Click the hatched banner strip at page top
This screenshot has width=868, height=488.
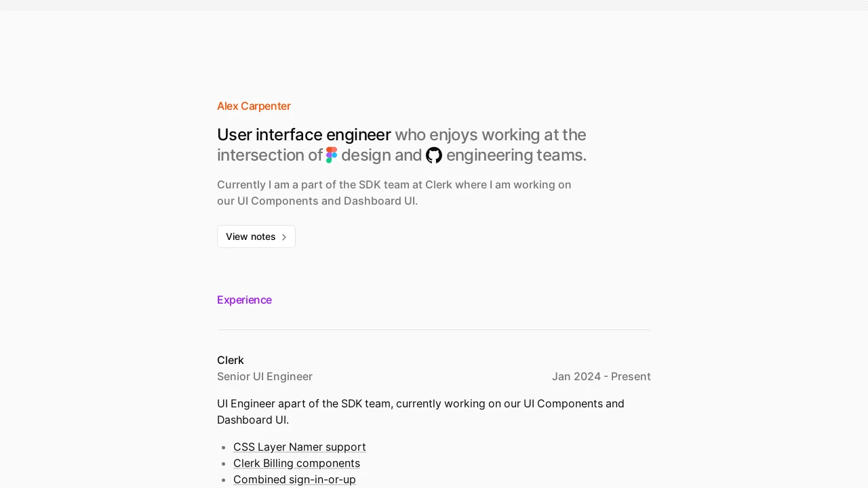click(x=434, y=5)
